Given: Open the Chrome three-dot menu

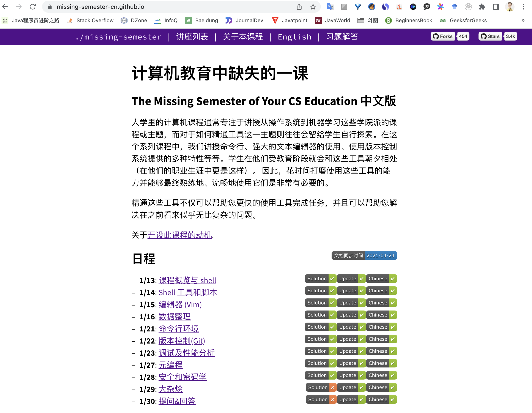Looking at the screenshot, I should point(523,6).
